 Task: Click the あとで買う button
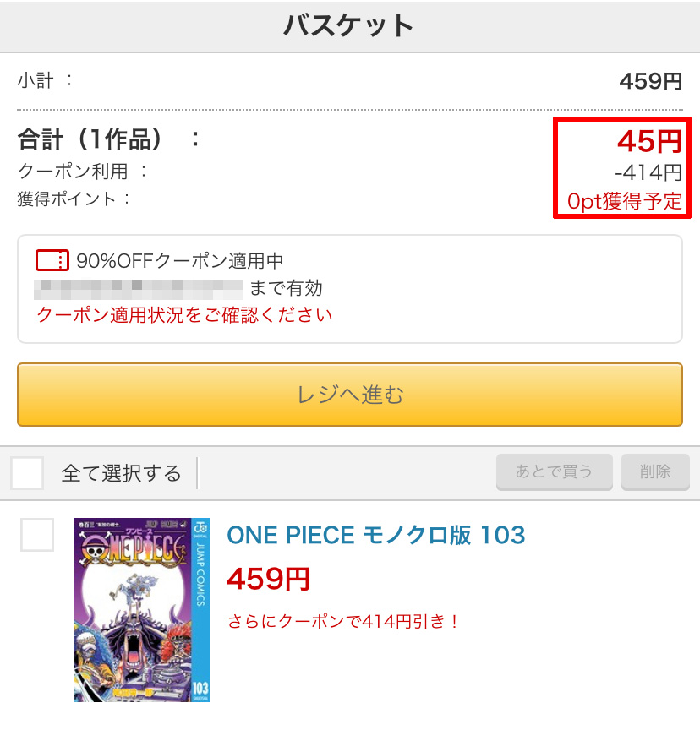click(555, 471)
